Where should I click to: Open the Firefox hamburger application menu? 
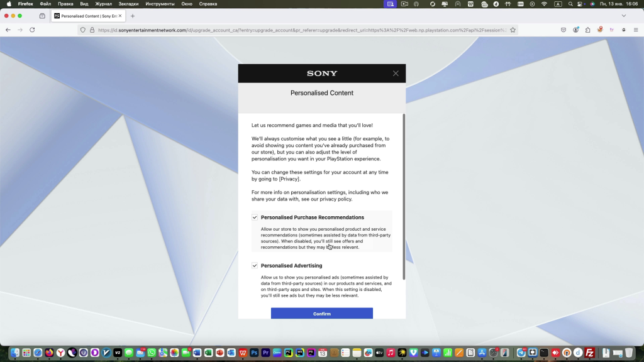(x=635, y=30)
